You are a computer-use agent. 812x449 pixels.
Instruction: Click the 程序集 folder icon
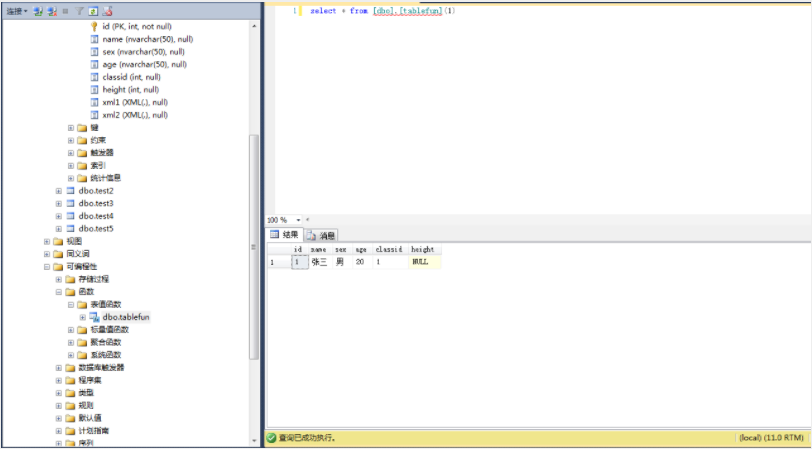point(70,380)
